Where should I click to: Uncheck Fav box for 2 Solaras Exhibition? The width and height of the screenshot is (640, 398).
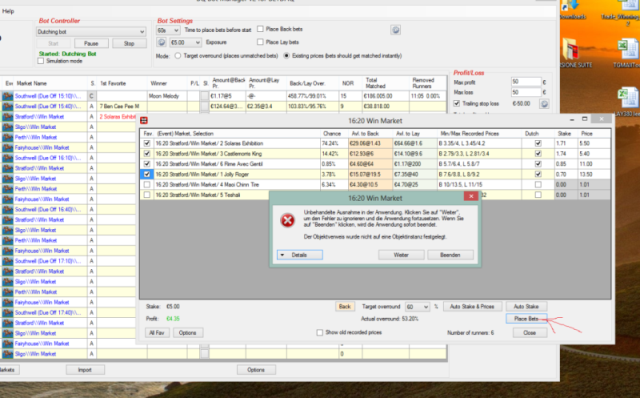[147, 143]
